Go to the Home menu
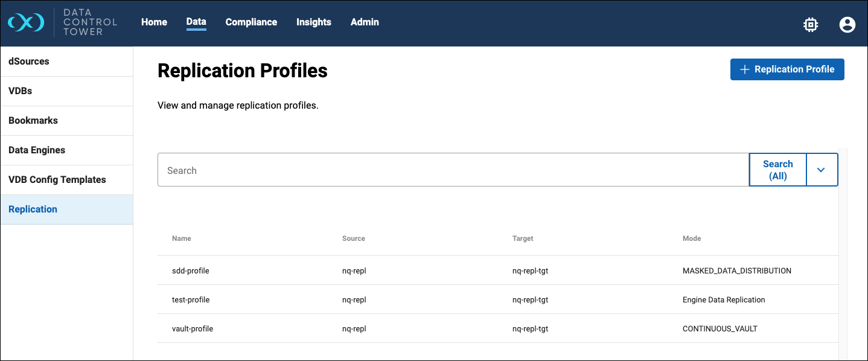The width and height of the screenshot is (868, 361). pos(154,22)
